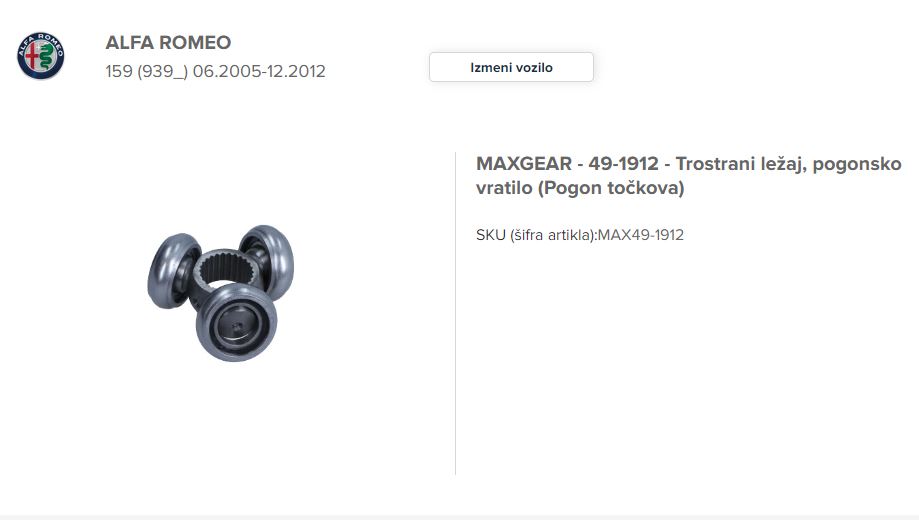
Task: Click the ALFA ROMEO brand heading
Action: pos(168,42)
